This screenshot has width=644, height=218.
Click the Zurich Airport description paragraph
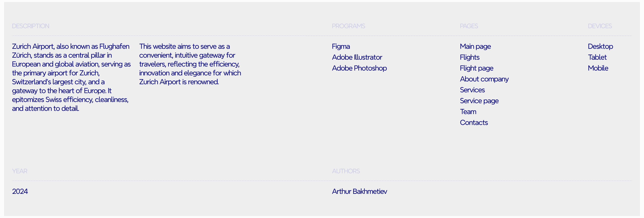71,77
